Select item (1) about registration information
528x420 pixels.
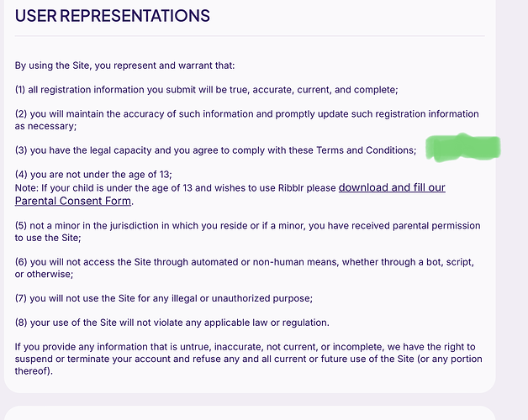207,90
